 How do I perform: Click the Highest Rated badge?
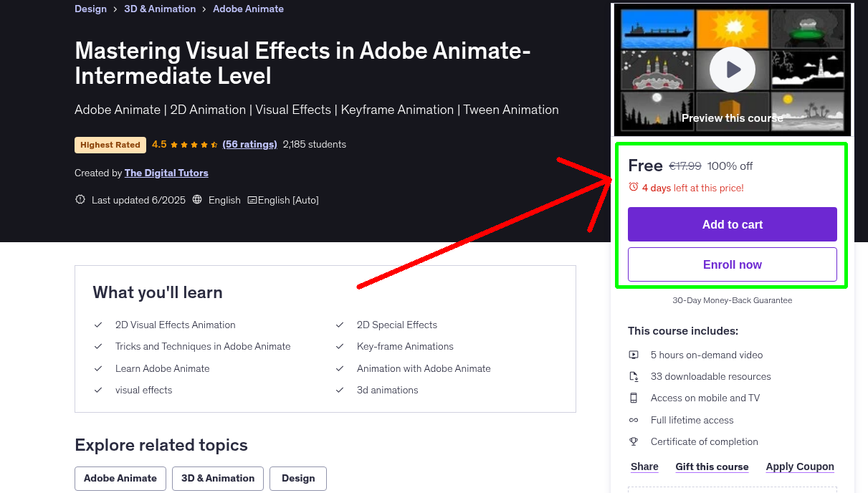coord(110,144)
